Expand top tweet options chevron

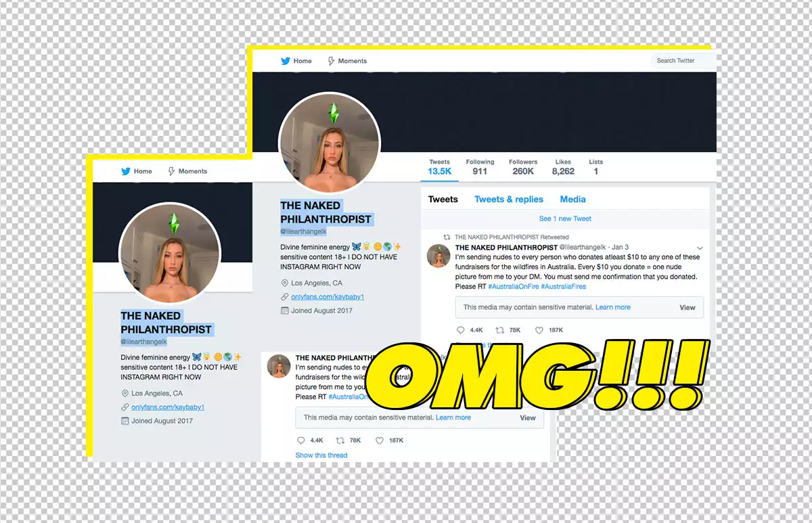pos(700,248)
